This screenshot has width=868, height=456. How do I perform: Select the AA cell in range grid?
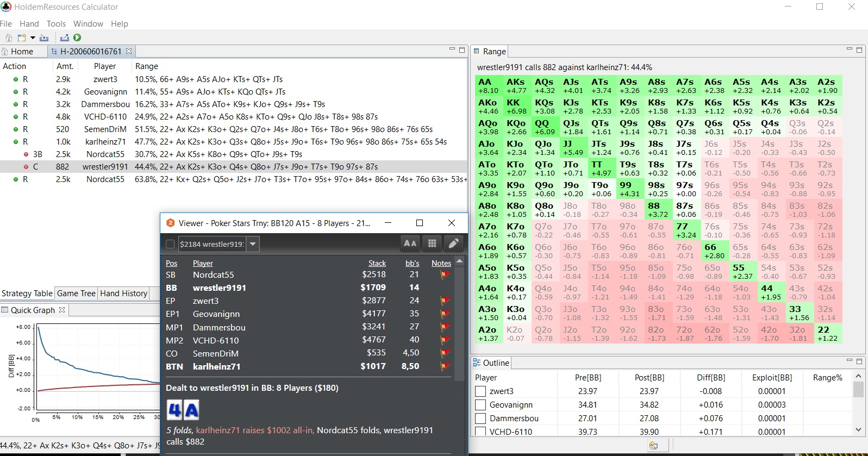(x=488, y=86)
